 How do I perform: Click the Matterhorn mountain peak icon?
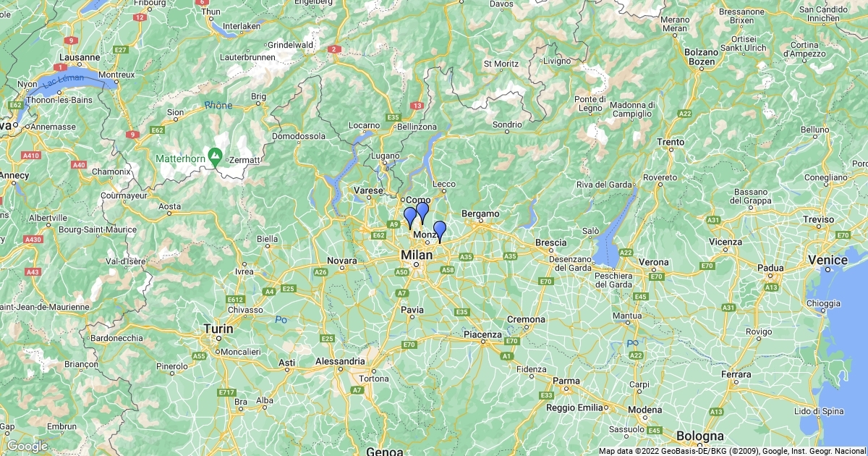tap(215, 155)
